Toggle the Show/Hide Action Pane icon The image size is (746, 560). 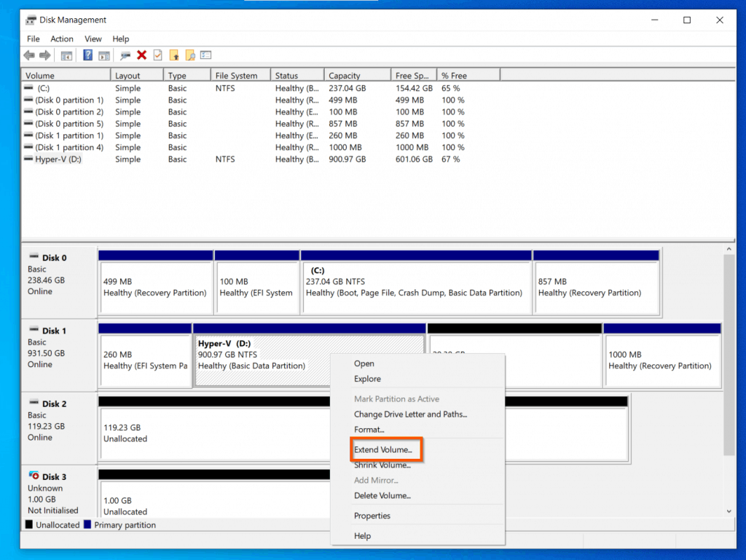104,55
